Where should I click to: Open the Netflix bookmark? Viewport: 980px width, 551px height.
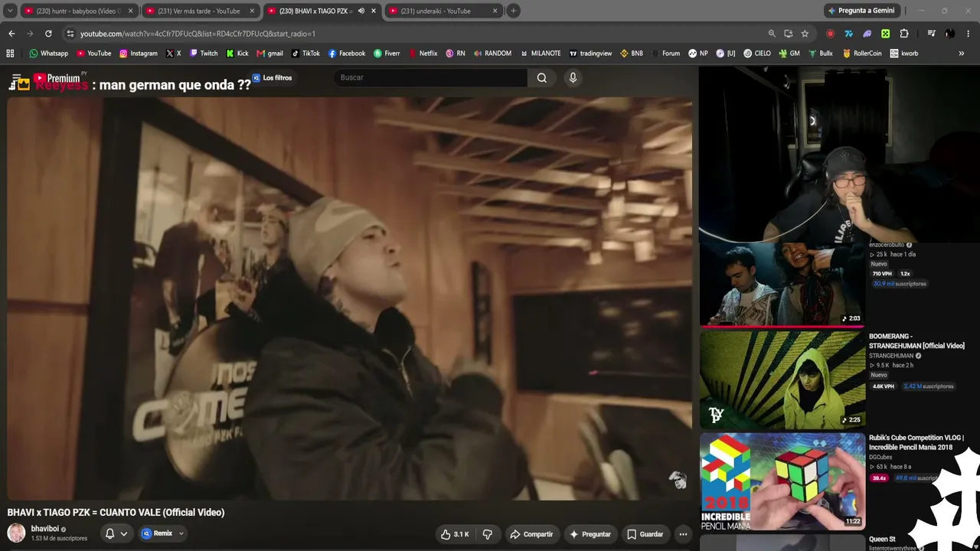[x=423, y=54]
